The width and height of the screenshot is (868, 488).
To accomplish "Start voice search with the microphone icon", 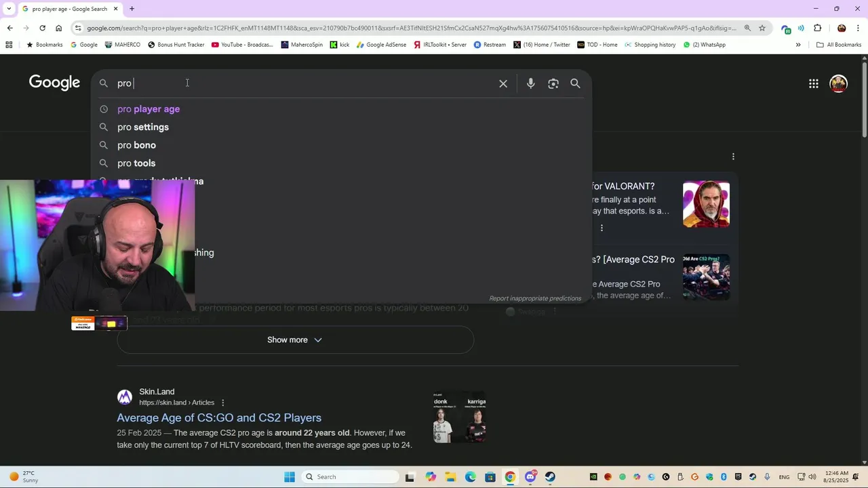I will 531,83.
